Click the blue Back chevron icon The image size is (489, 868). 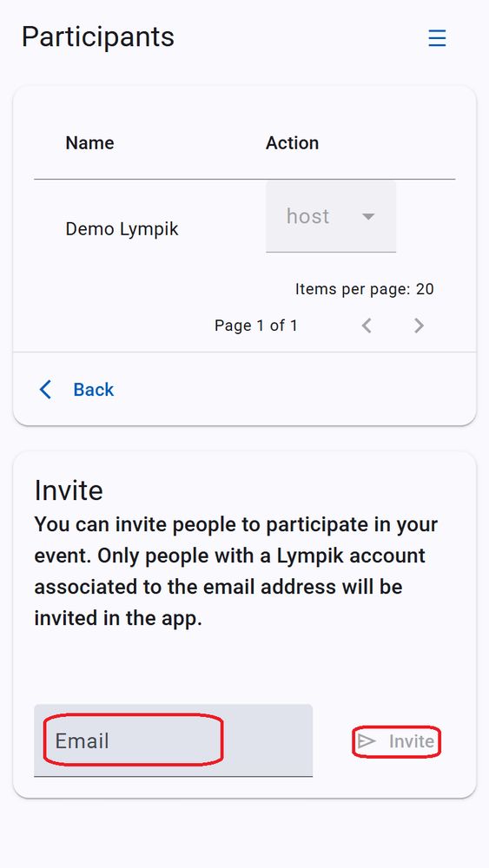pyautogui.click(x=45, y=390)
